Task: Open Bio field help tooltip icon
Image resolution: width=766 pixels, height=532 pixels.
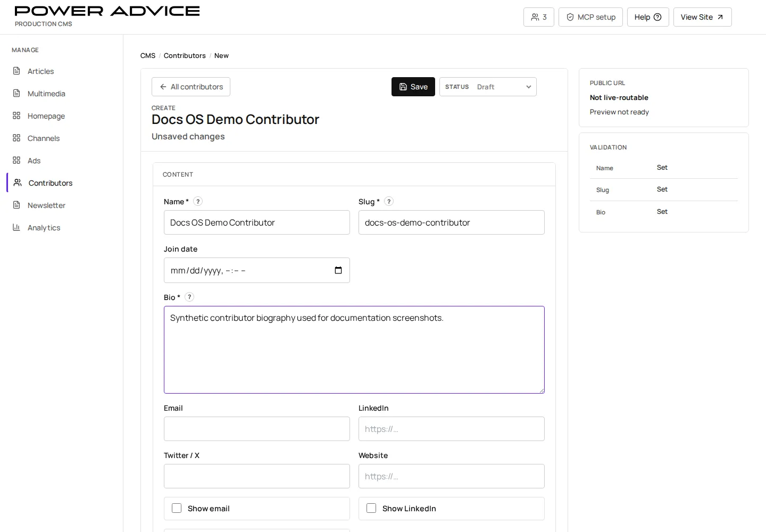Action: [189, 297]
